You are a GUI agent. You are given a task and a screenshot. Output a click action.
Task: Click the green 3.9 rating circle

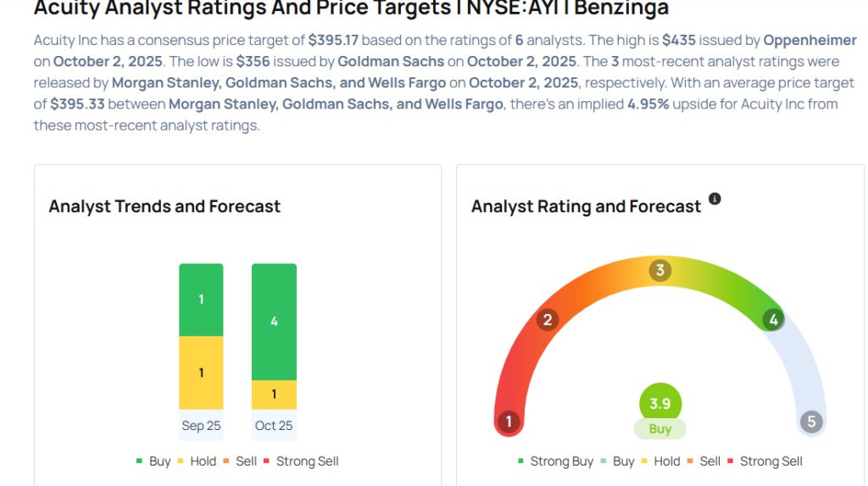point(659,404)
